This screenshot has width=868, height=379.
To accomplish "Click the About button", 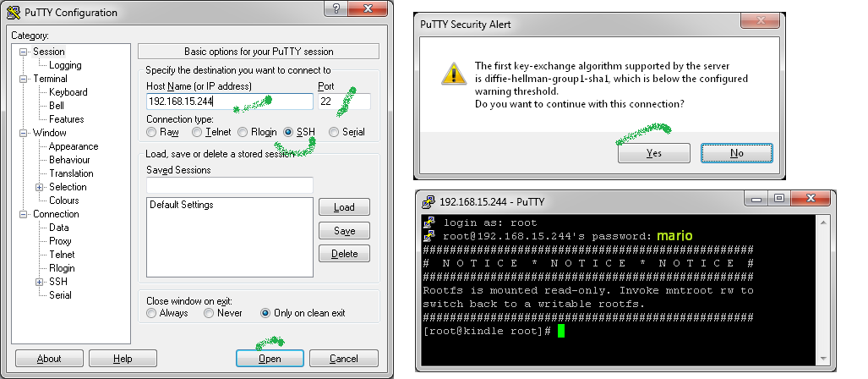I will tap(49, 359).
